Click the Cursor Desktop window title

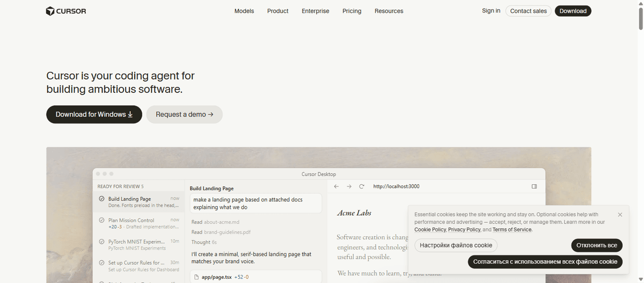pyautogui.click(x=319, y=174)
